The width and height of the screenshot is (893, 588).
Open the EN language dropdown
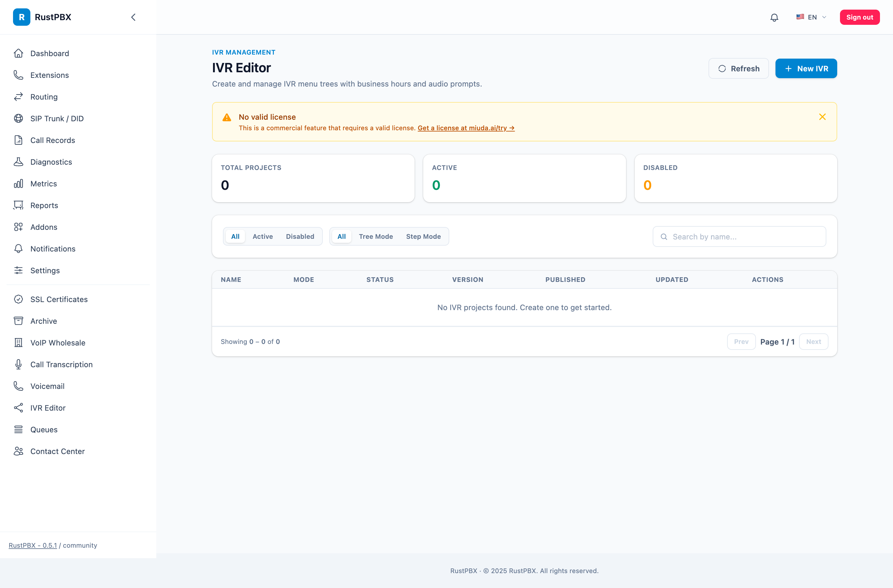click(811, 17)
